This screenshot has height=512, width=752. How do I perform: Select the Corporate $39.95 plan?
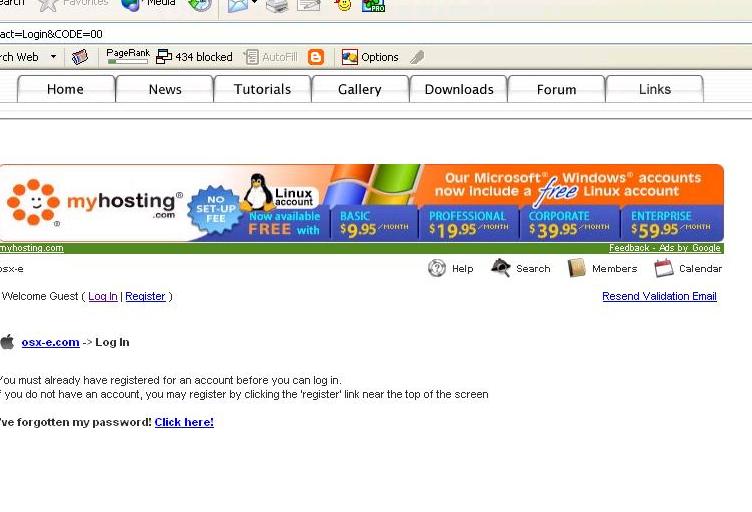coord(569,223)
